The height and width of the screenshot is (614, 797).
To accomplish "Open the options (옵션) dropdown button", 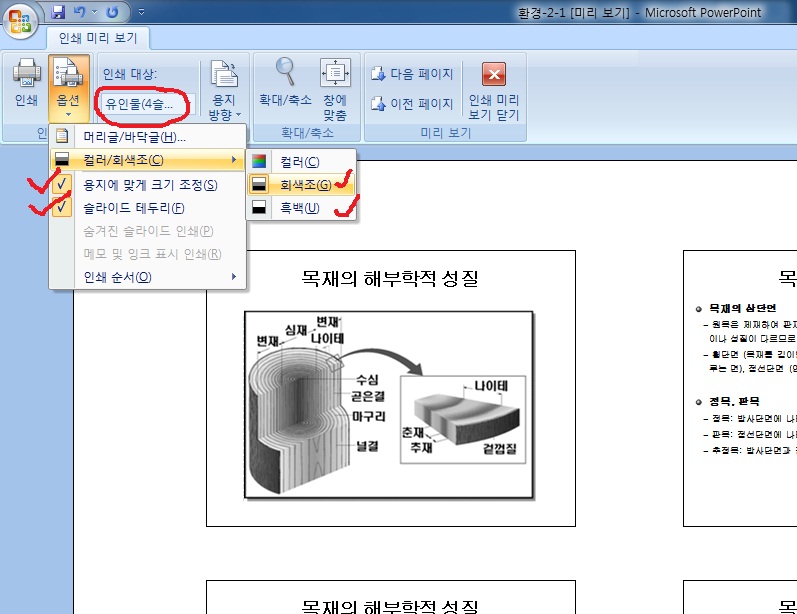I will (68, 86).
